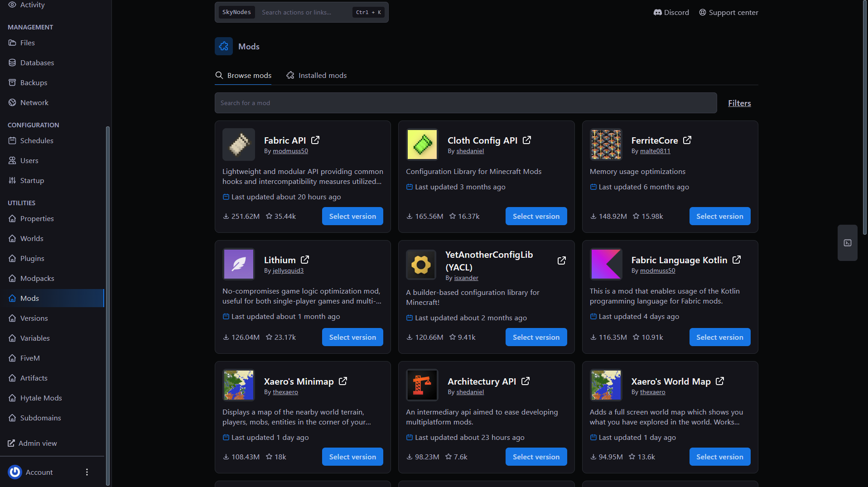Select version for FerriteCore
Viewport: 868px width, 487px height.
[720, 216]
